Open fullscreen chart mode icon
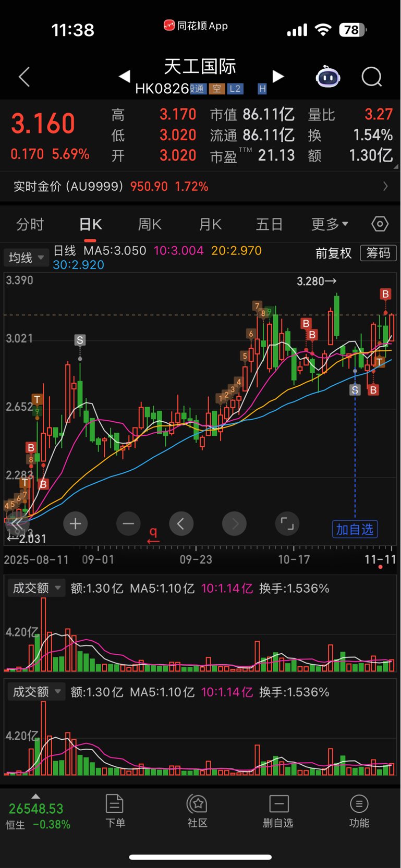The image size is (401, 868). click(x=287, y=523)
